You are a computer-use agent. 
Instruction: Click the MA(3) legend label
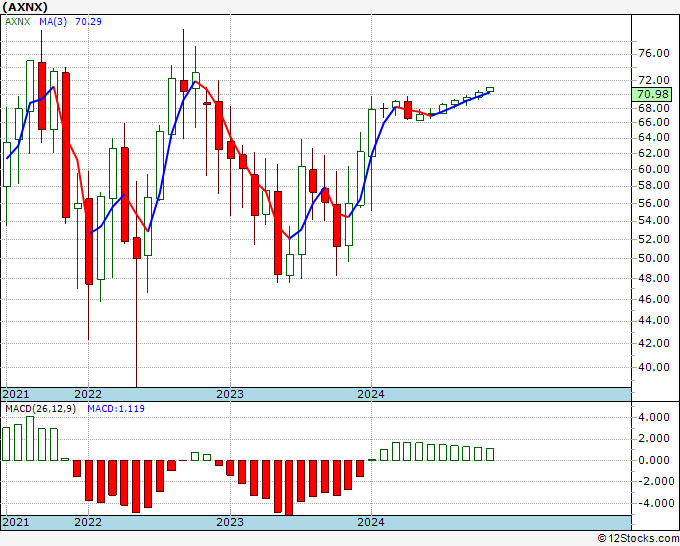click(x=53, y=21)
